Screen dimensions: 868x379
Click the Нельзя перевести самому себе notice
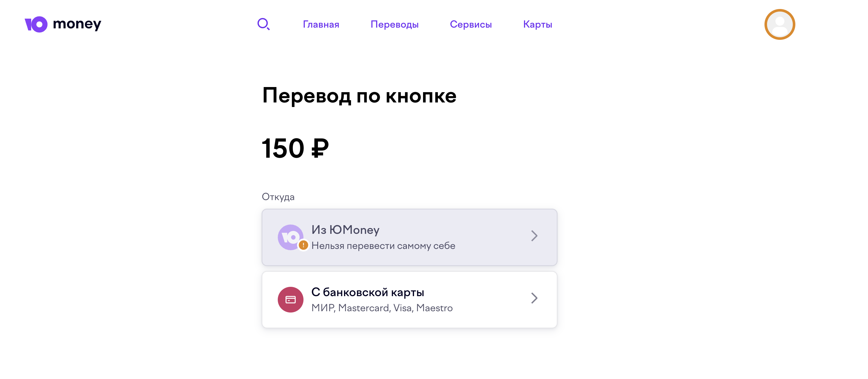pos(383,246)
